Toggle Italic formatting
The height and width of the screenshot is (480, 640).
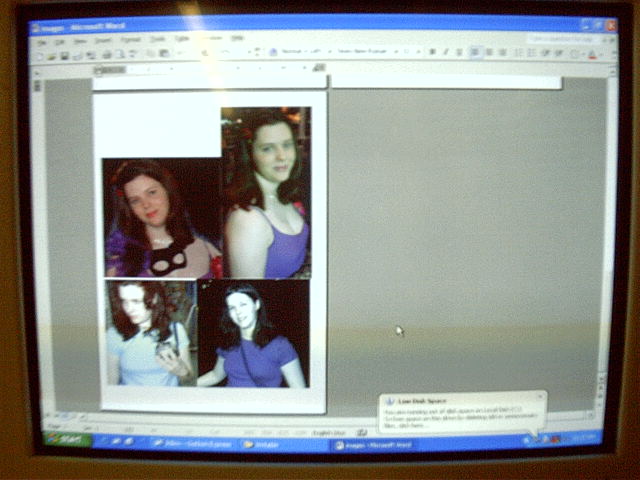pos(446,52)
